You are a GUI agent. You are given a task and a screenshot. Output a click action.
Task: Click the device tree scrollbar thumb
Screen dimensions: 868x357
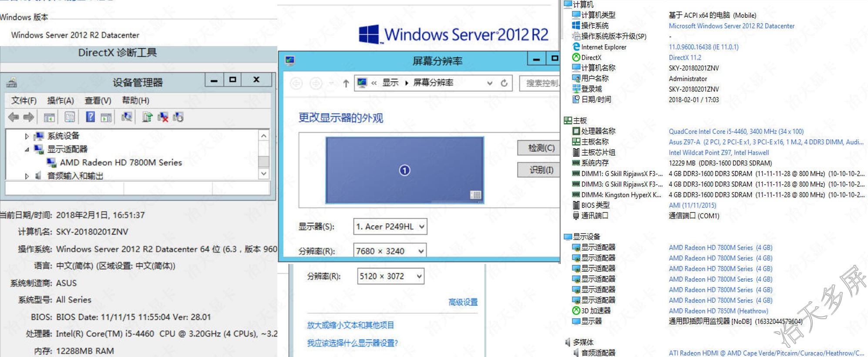(x=263, y=162)
